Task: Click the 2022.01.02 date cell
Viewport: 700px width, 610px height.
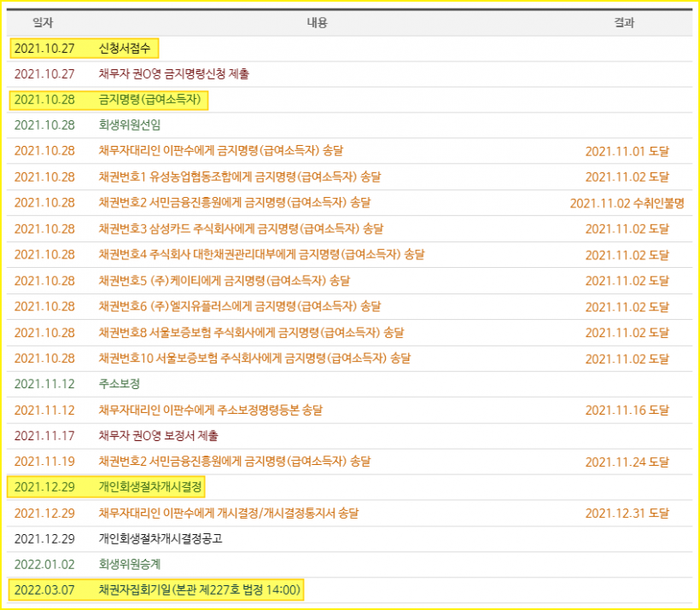Action: pos(44,565)
